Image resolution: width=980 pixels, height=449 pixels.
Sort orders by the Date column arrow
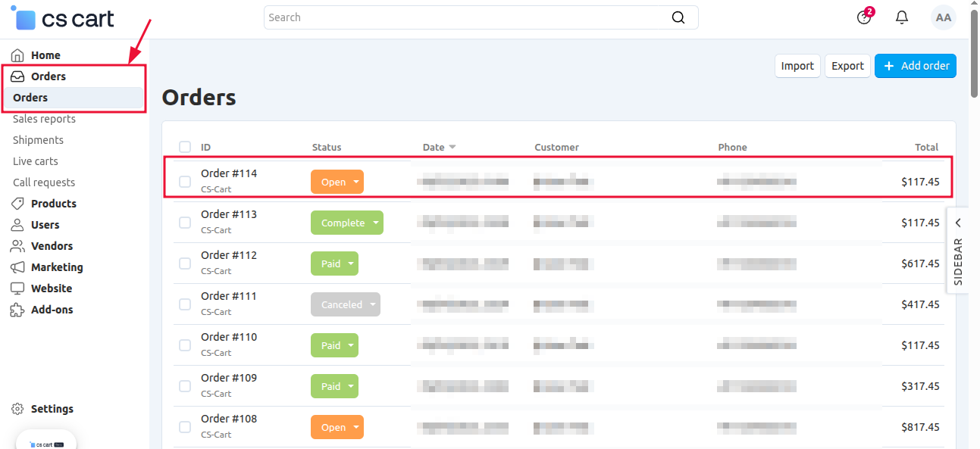click(x=454, y=147)
